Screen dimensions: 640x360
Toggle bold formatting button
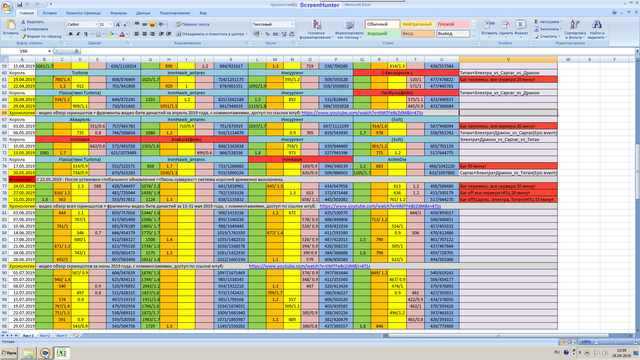tap(70, 34)
